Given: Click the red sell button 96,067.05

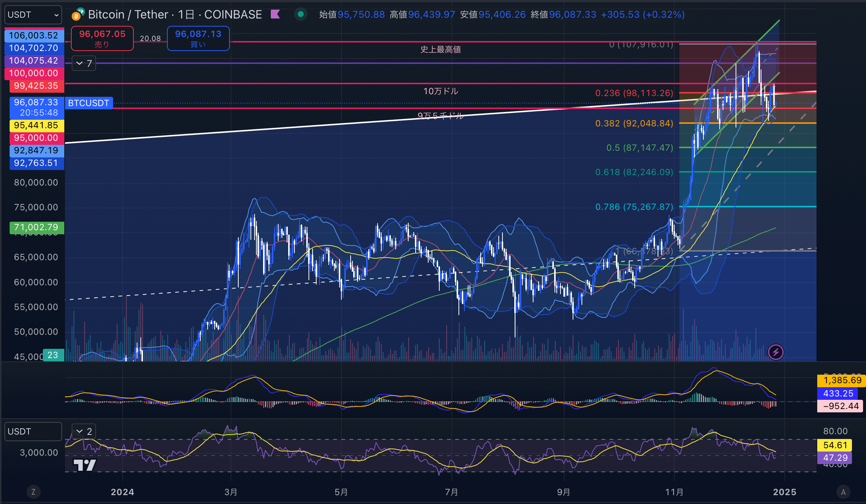Looking at the screenshot, I should point(102,38).
